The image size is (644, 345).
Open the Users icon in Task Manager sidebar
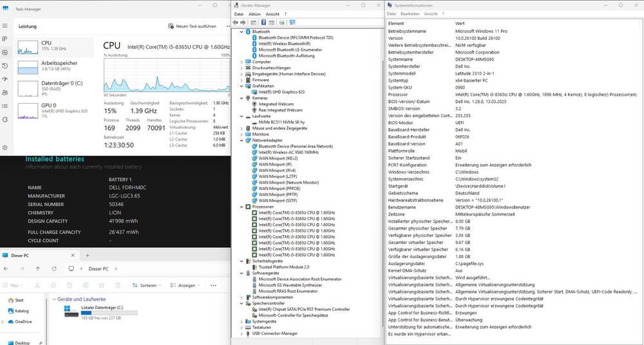5,92
